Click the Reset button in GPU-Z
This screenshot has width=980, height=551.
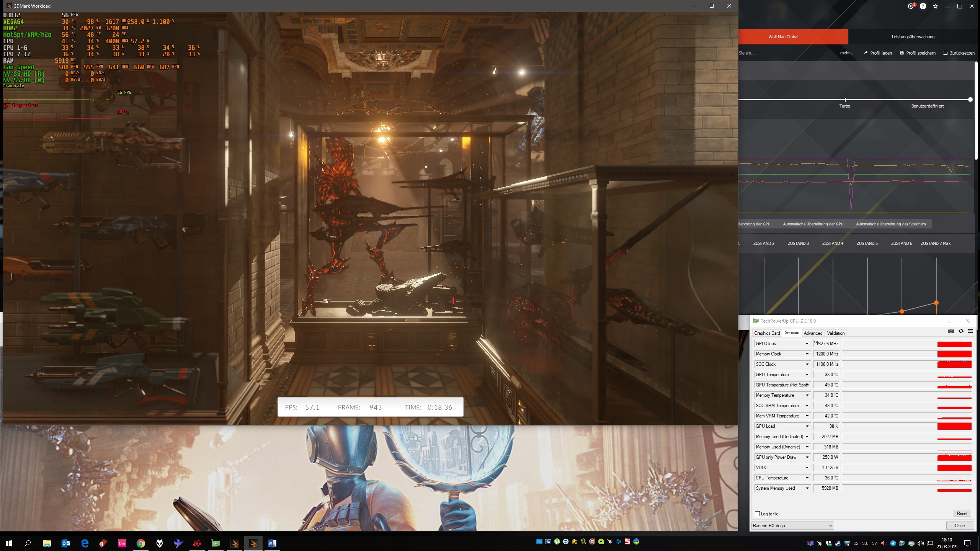pyautogui.click(x=962, y=514)
